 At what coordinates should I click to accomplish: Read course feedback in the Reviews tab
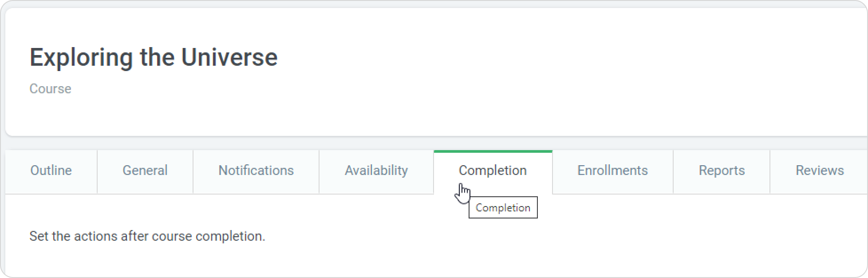[820, 171]
